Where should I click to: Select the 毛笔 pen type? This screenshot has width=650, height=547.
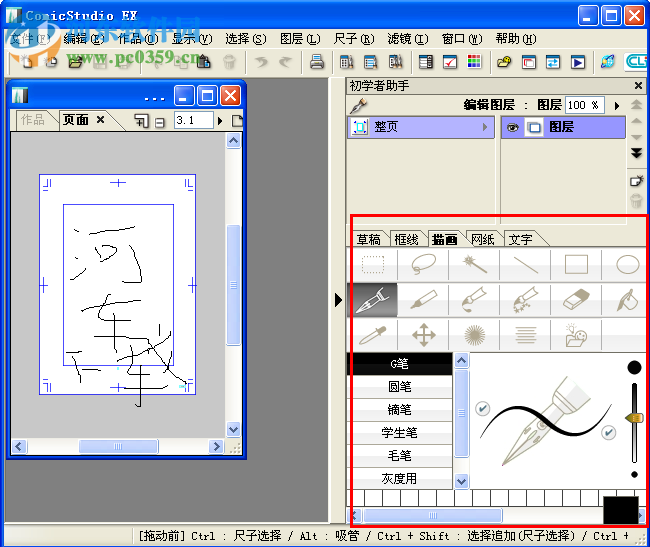[x=399, y=456]
